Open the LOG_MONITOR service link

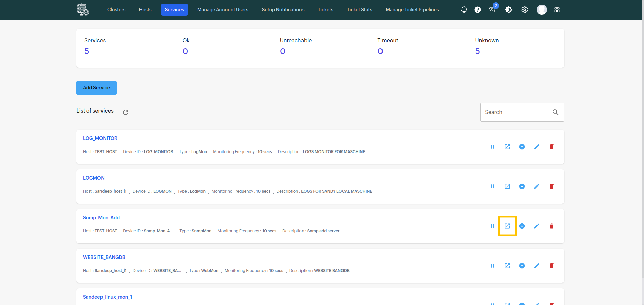pos(100,138)
